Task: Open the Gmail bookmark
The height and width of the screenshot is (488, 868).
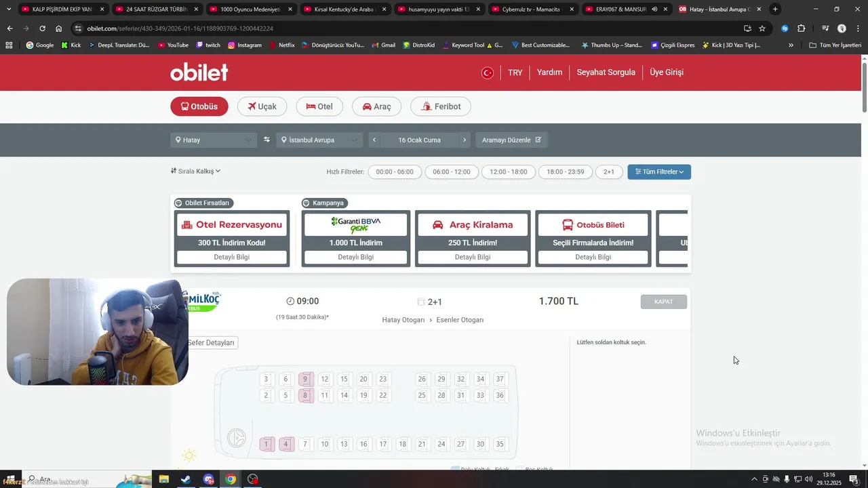Action: [383, 45]
